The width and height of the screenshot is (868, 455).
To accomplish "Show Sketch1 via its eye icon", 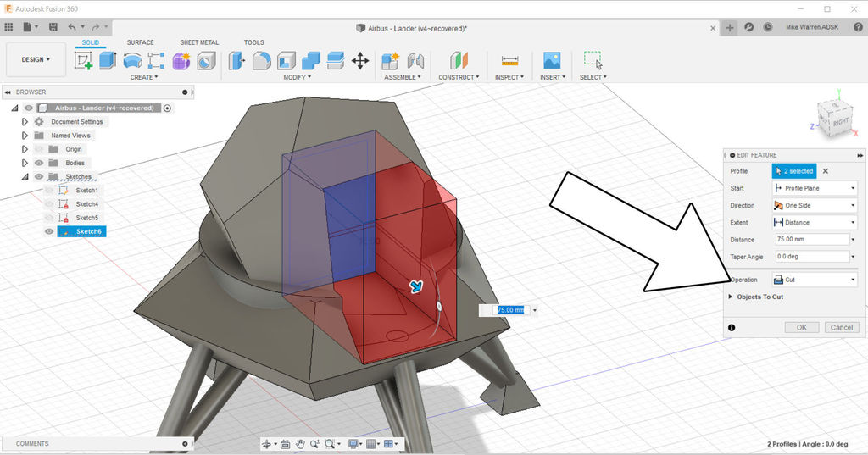I will pyautogui.click(x=49, y=191).
